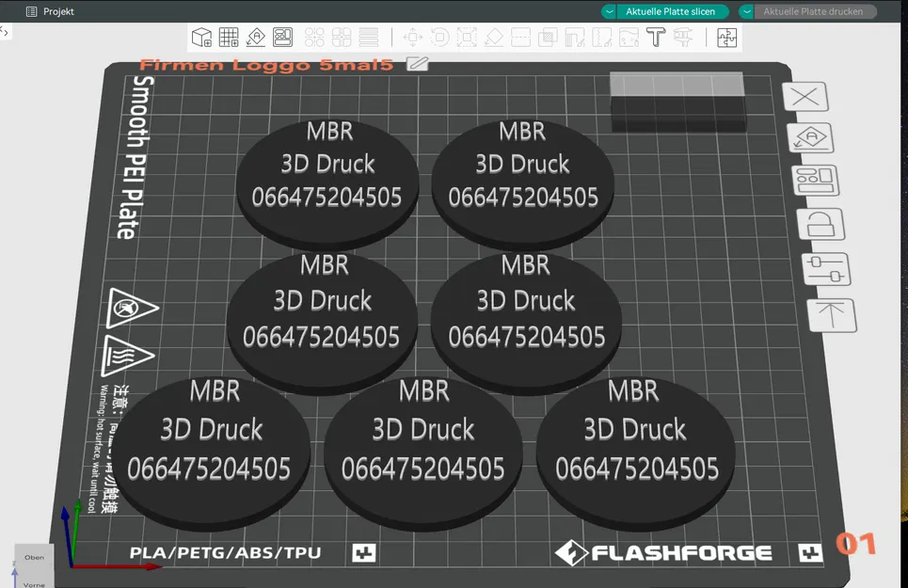Select the Lay Flat tool

tap(494, 36)
